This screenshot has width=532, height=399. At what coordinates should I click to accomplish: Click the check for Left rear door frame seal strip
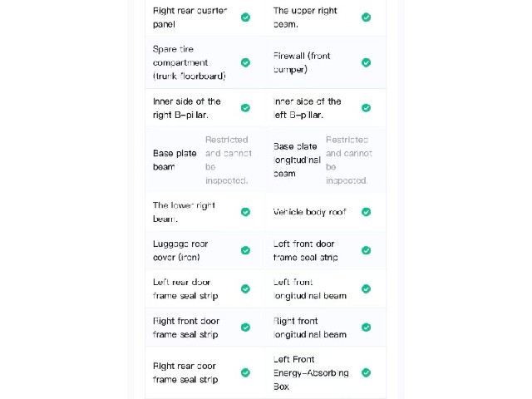coord(246,288)
